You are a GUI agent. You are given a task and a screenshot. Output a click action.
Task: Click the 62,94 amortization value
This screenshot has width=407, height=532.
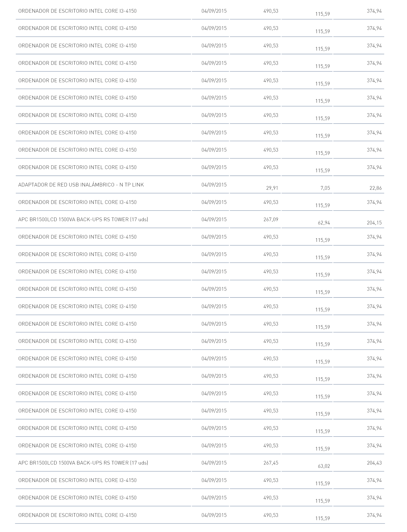click(324, 223)
